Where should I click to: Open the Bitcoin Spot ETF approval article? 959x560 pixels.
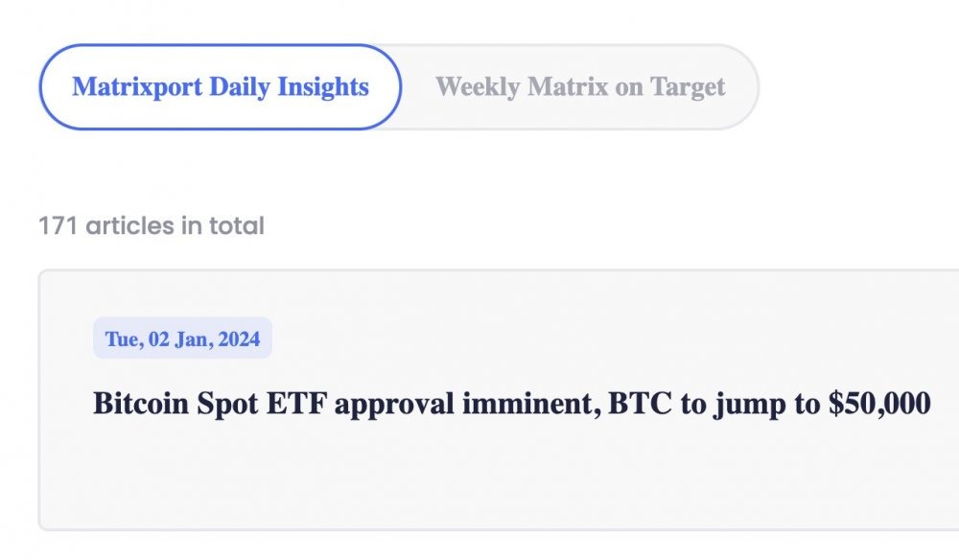[x=511, y=404]
